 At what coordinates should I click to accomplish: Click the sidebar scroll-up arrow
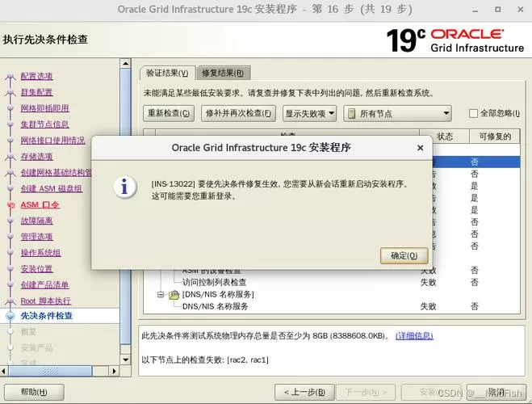pos(126,64)
